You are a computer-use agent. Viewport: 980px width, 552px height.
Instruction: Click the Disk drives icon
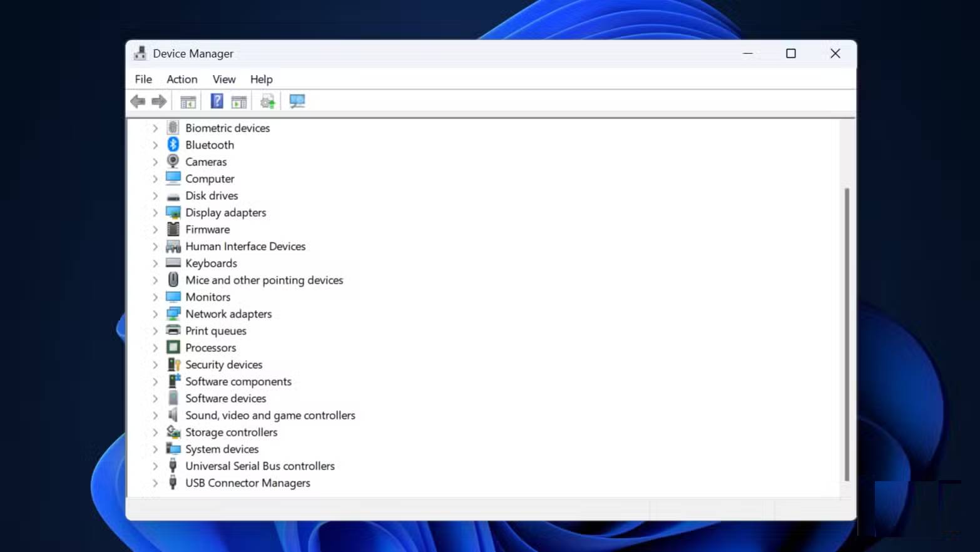173,196
